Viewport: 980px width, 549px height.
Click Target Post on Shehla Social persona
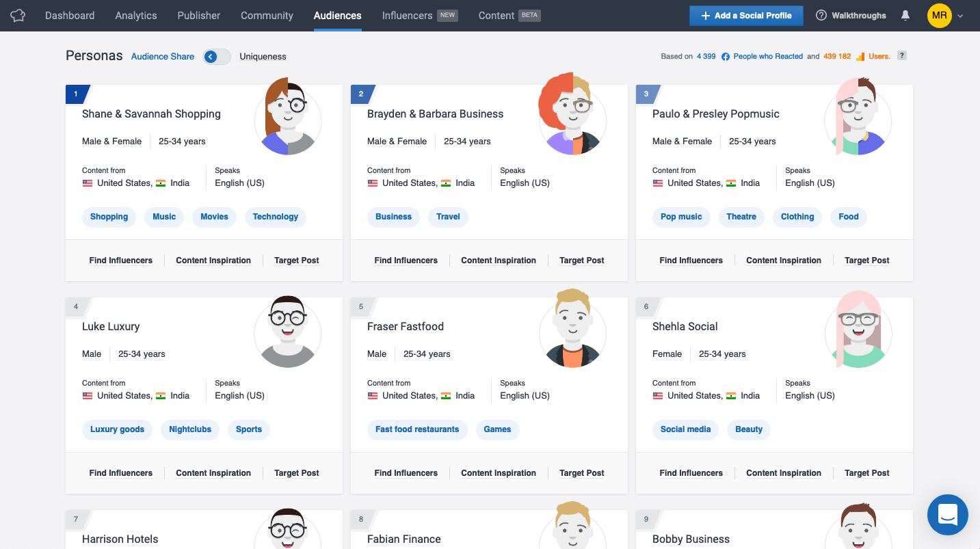coord(866,472)
